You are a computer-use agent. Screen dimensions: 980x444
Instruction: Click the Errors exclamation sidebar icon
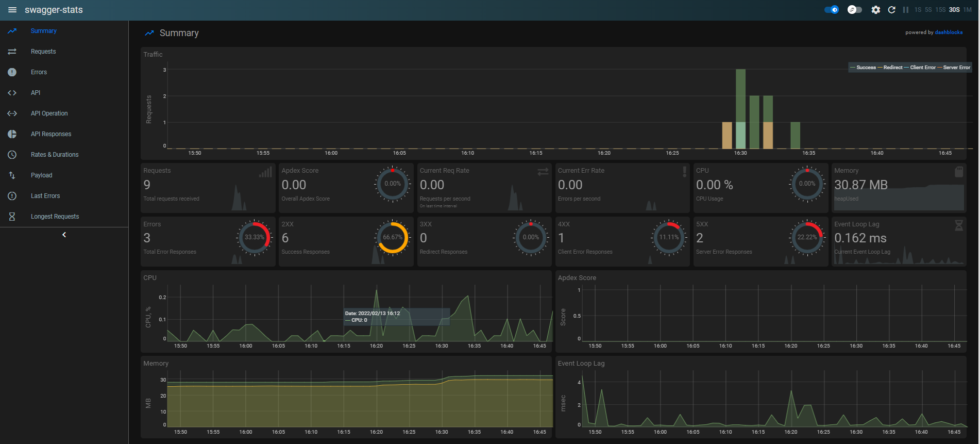click(12, 72)
